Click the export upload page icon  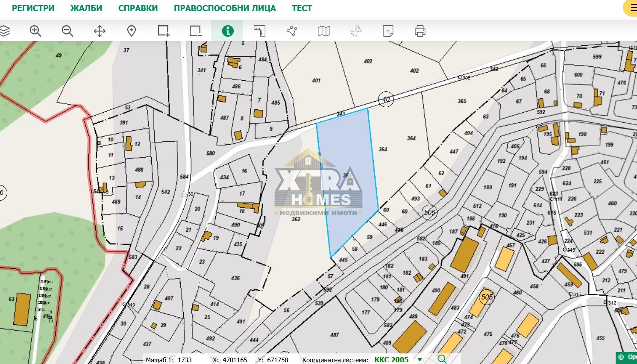[x=388, y=31]
